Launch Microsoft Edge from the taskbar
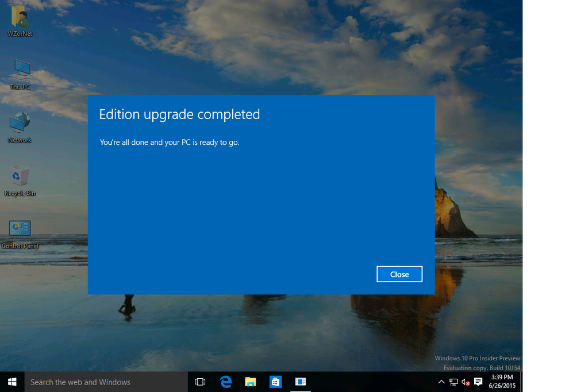Viewport: 588px width, 392px height. [225, 382]
